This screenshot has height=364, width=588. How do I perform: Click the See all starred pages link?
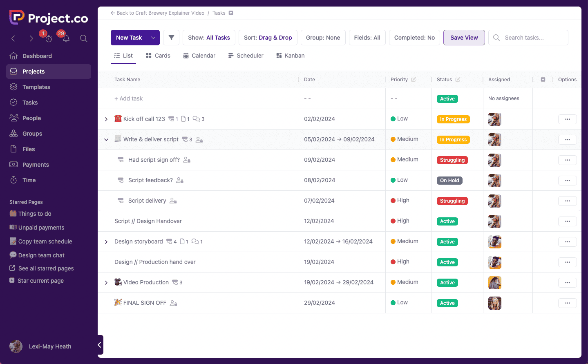45,268
